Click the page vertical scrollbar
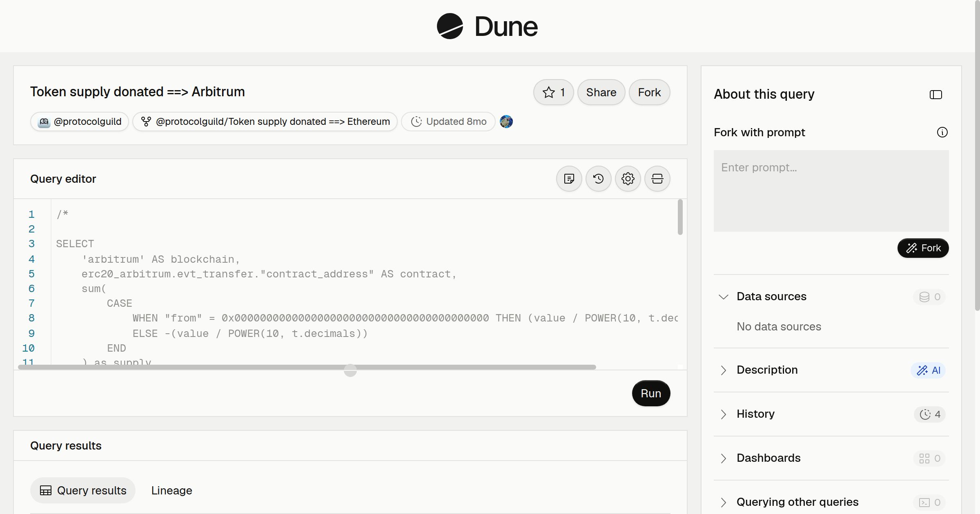Viewport: 980px width, 514px height. [977, 155]
